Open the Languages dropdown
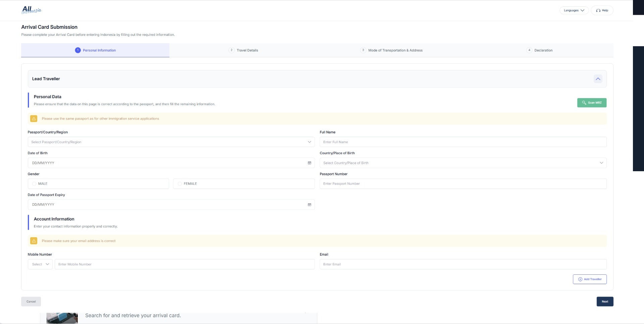The image size is (644, 324). click(574, 10)
